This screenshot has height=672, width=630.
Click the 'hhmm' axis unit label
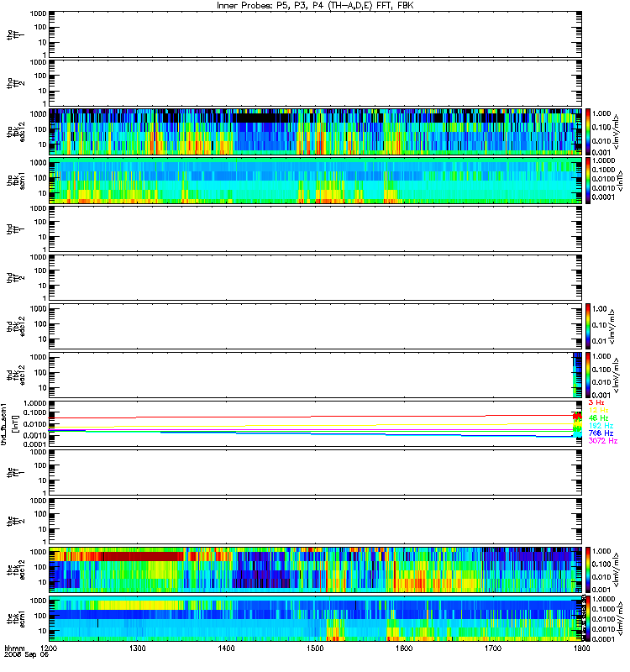pyautogui.click(x=14, y=648)
